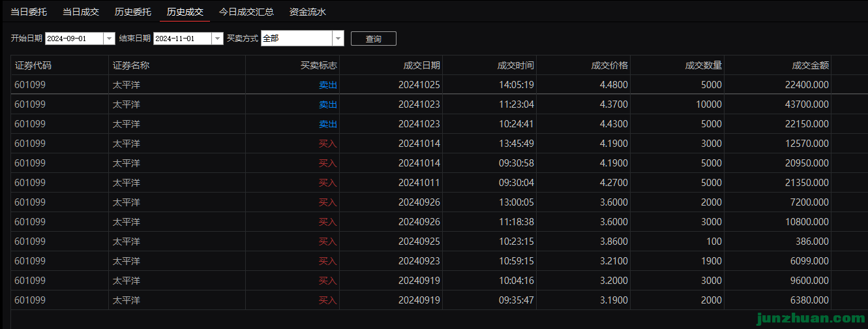Click the price 4.3700
This screenshot has width=868, height=329.
point(614,104)
